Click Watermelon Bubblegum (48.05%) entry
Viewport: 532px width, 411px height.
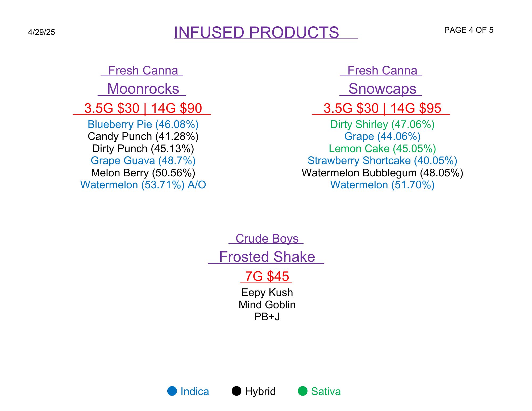(x=382, y=173)
